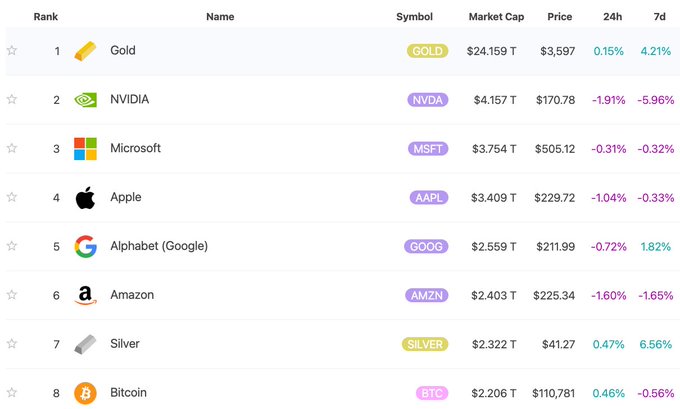This screenshot has width=680, height=409.
Task: Click the AMZN symbol badge
Action: (x=427, y=295)
